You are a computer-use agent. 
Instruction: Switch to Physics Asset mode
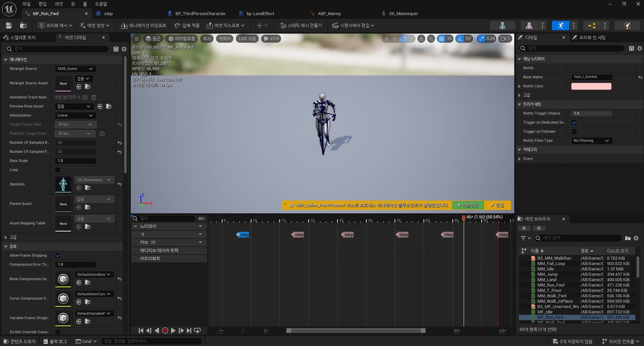(x=627, y=26)
